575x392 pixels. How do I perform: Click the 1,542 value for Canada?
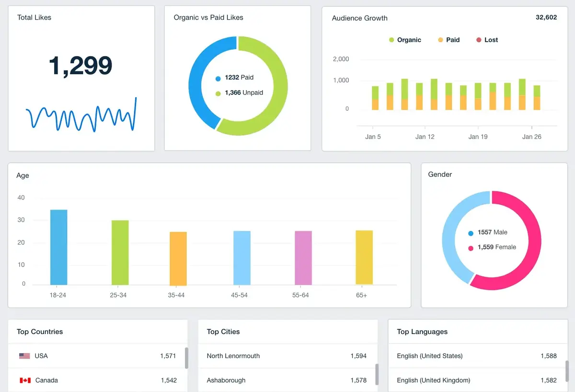click(169, 380)
